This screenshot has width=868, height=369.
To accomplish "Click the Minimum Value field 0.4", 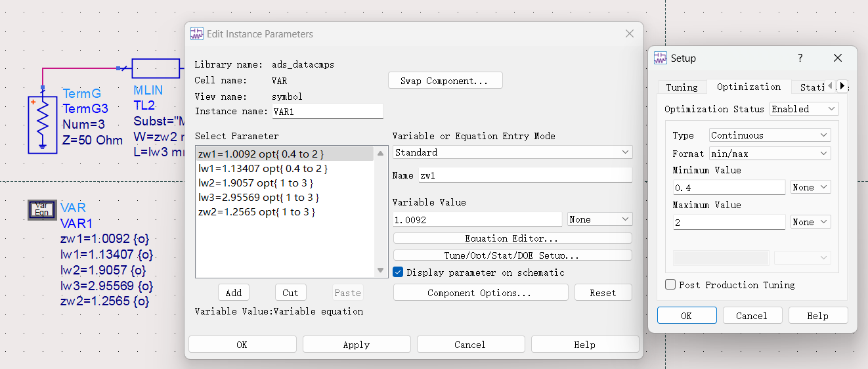I will click(729, 187).
